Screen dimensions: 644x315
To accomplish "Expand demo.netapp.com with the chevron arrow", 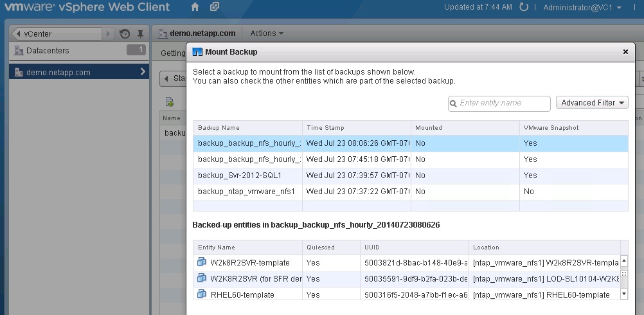I will tap(143, 72).
